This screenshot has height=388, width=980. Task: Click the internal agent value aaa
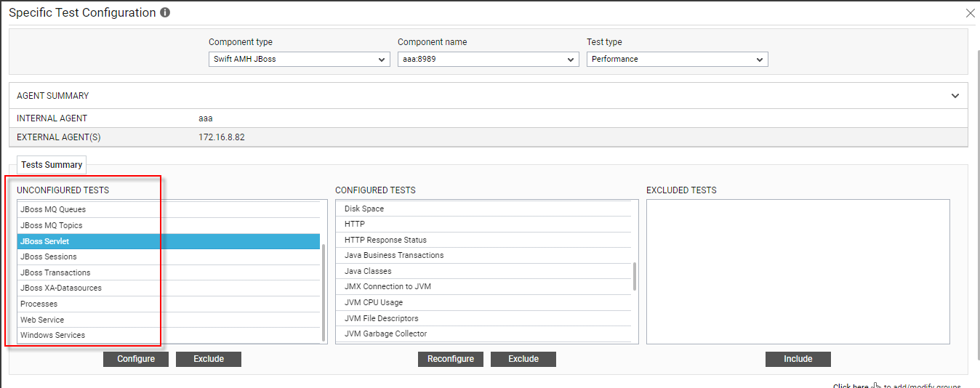206,118
